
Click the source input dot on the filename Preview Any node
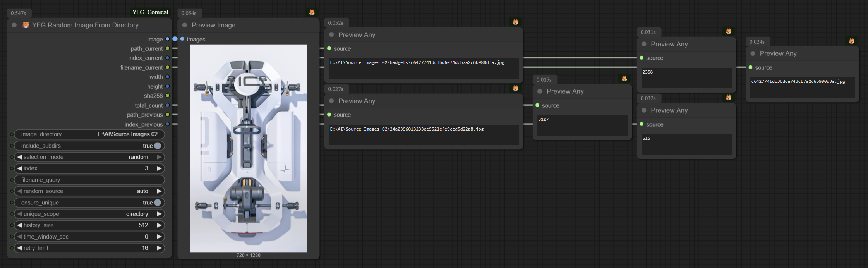750,67
